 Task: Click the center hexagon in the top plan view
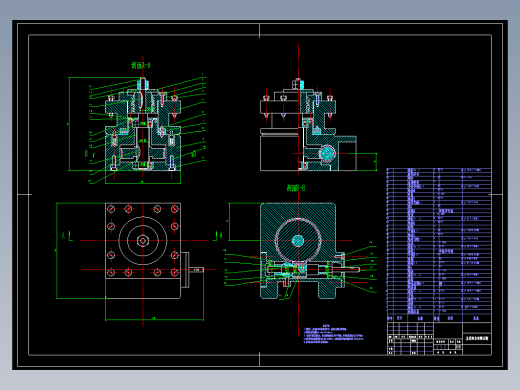(143, 241)
